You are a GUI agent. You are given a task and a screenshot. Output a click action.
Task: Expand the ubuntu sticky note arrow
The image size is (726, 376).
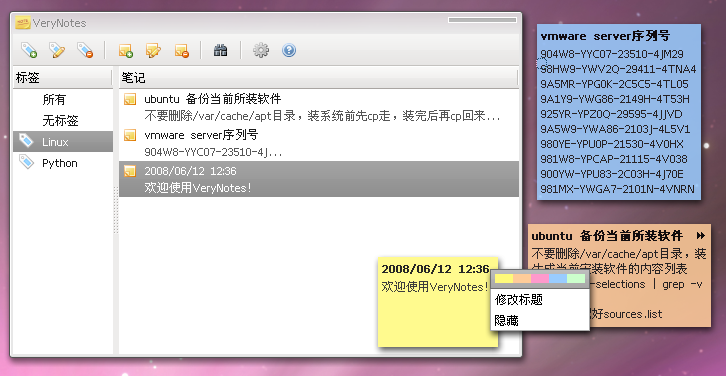click(701, 236)
